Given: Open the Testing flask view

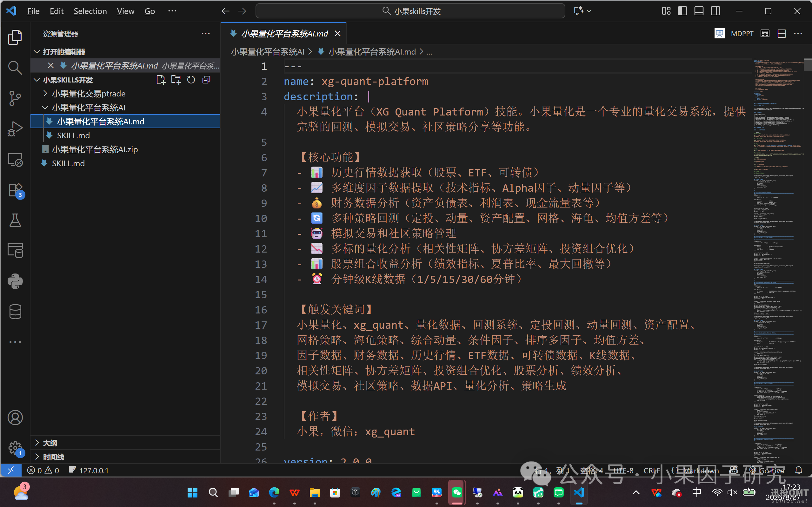Looking at the screenshot, I should point(15,220).
